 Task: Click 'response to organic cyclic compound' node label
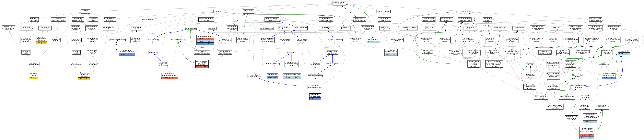(42, 38)
